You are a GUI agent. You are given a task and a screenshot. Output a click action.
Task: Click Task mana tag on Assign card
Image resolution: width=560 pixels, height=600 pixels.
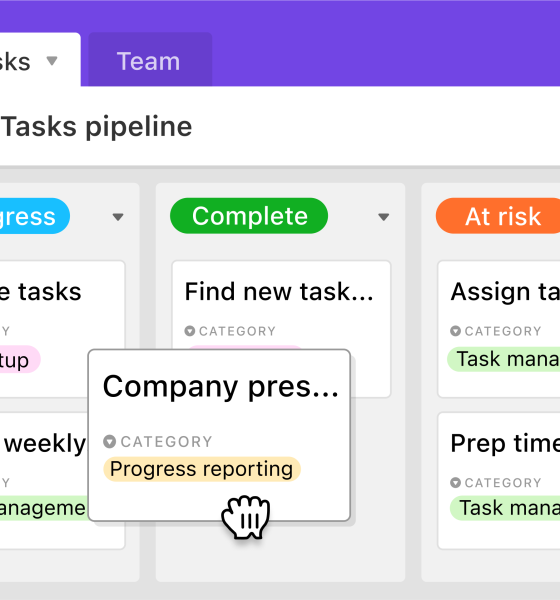point(504,359)
